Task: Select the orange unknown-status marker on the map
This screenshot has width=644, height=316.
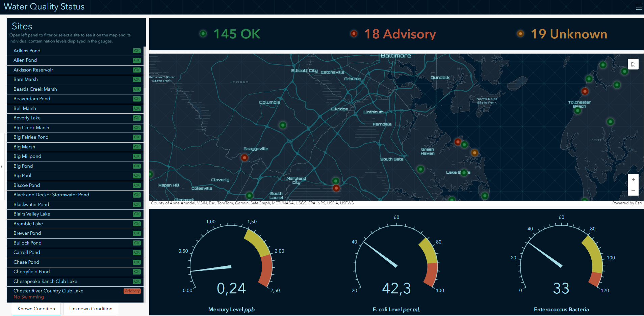Action: point(474,153)
